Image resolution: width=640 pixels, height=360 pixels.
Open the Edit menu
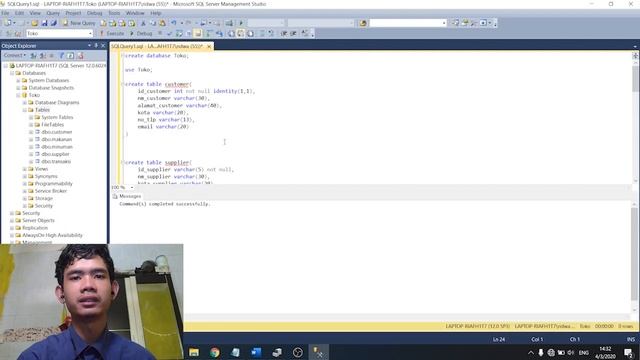[19, 13]
